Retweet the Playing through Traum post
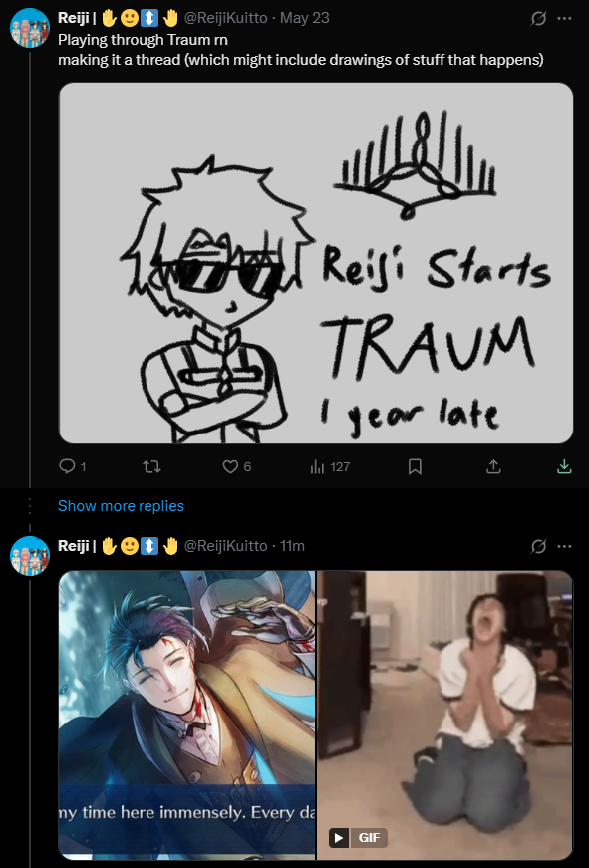The width and height of the screenshot is (589, 868). 151,467
